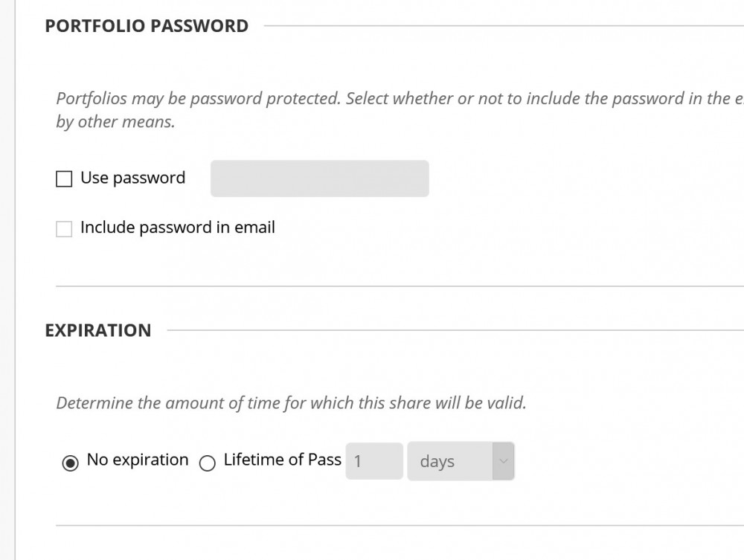Enable the Use password checkbox

(x=64, y=178)
